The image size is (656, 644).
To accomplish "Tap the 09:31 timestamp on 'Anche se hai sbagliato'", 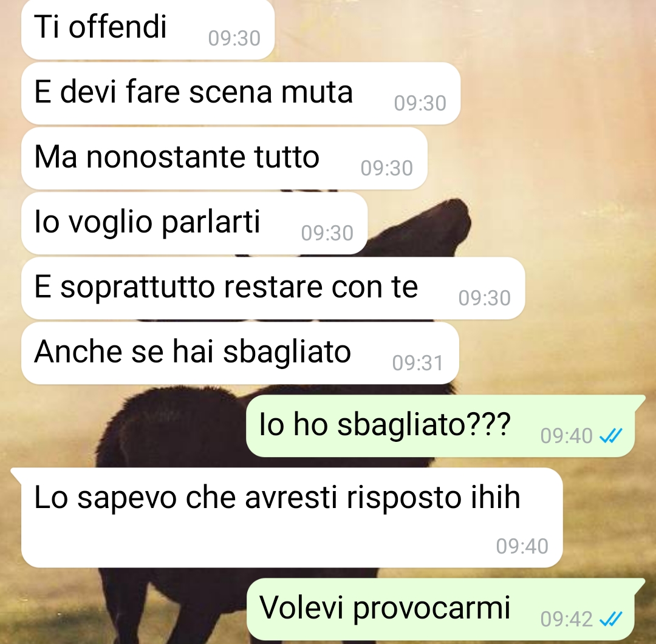I will pos(417,363).
